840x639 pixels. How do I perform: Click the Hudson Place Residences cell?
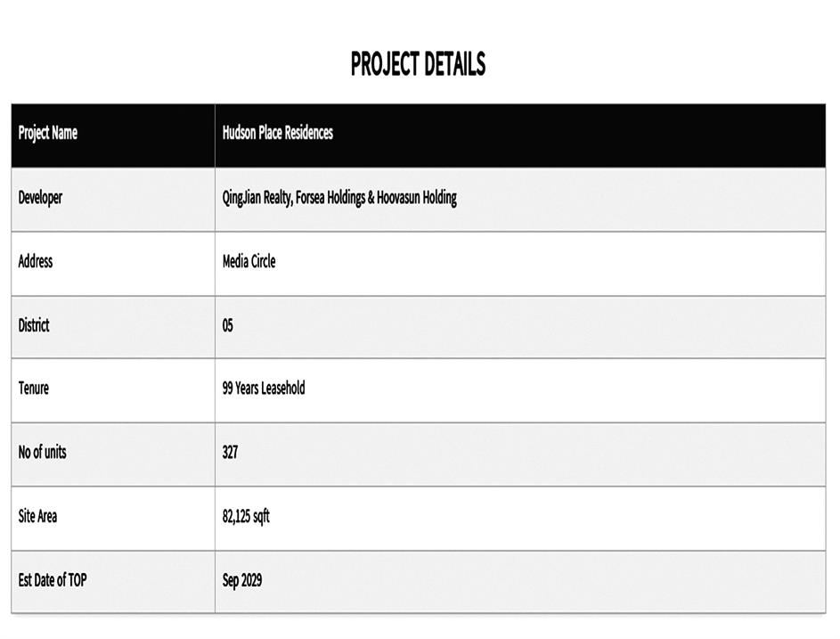coord(520,135)
